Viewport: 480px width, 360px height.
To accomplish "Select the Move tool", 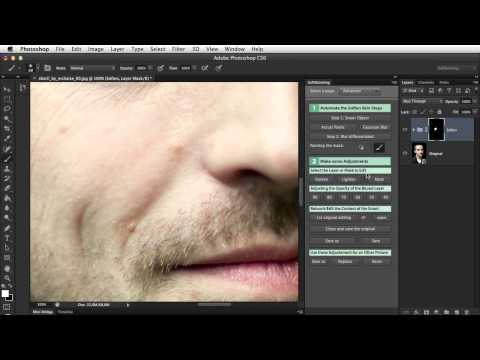I will pos(7,90).
